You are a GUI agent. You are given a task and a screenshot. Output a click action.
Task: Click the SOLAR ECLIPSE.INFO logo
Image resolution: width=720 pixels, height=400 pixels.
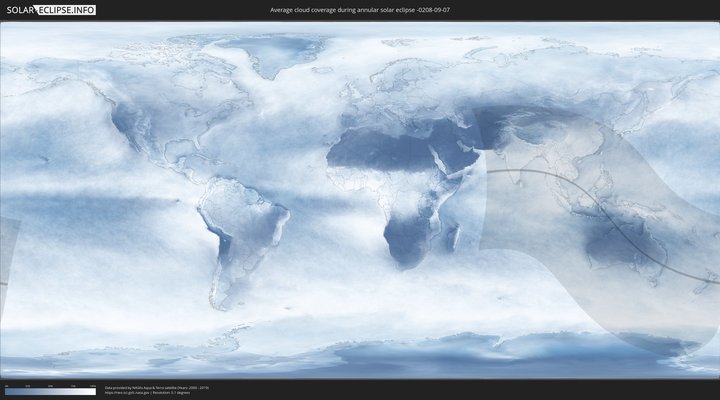tap(50, 10)
